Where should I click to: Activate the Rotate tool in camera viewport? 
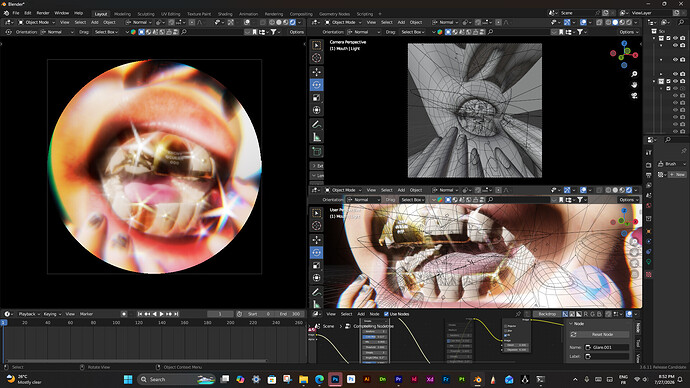[316, 85]
